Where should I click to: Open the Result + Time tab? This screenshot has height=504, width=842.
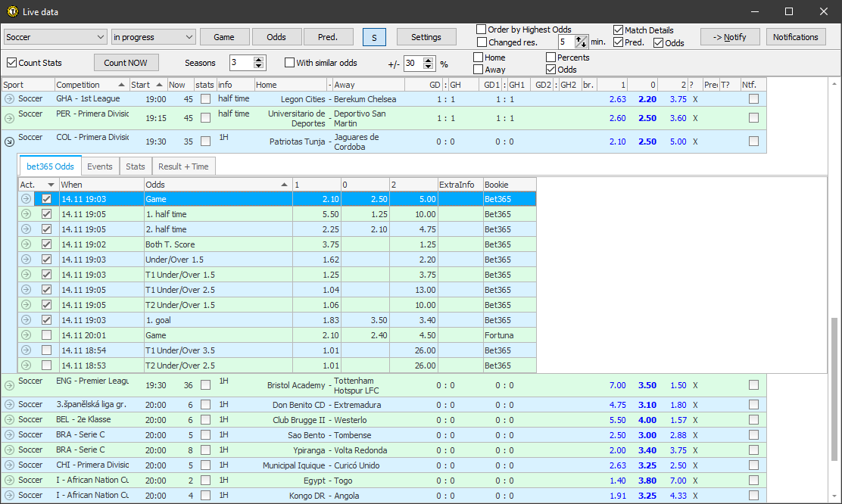pyautogui.click(x=183, y=166)
